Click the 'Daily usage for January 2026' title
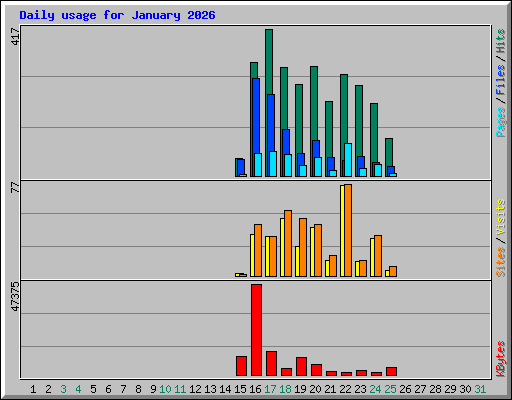512x400 pixels. (x=117, y=15)
